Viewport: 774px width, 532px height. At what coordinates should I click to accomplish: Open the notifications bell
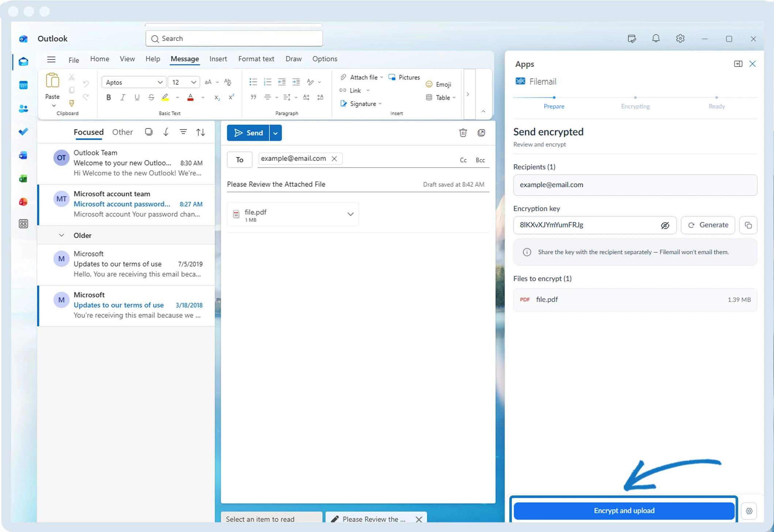656,38
